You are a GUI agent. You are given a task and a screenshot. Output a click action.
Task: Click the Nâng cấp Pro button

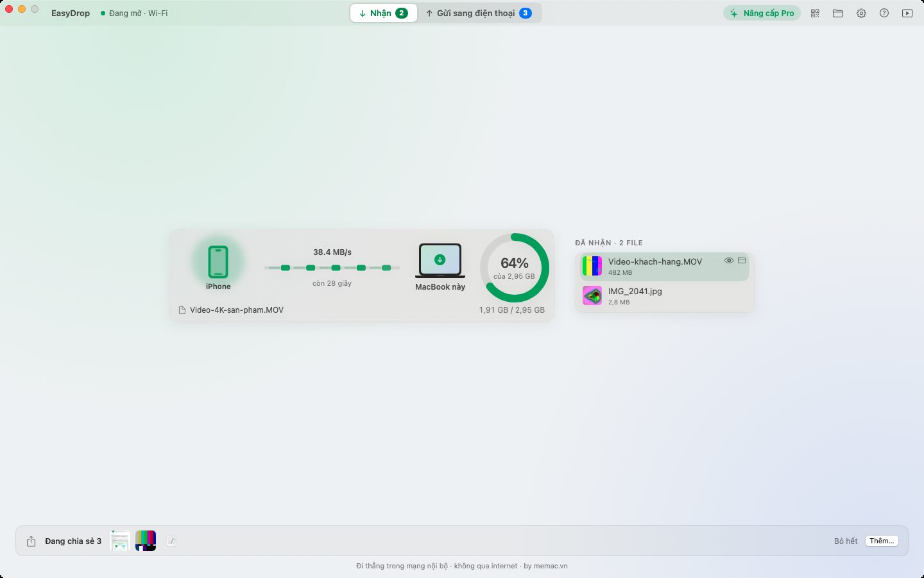coord(762,13)
